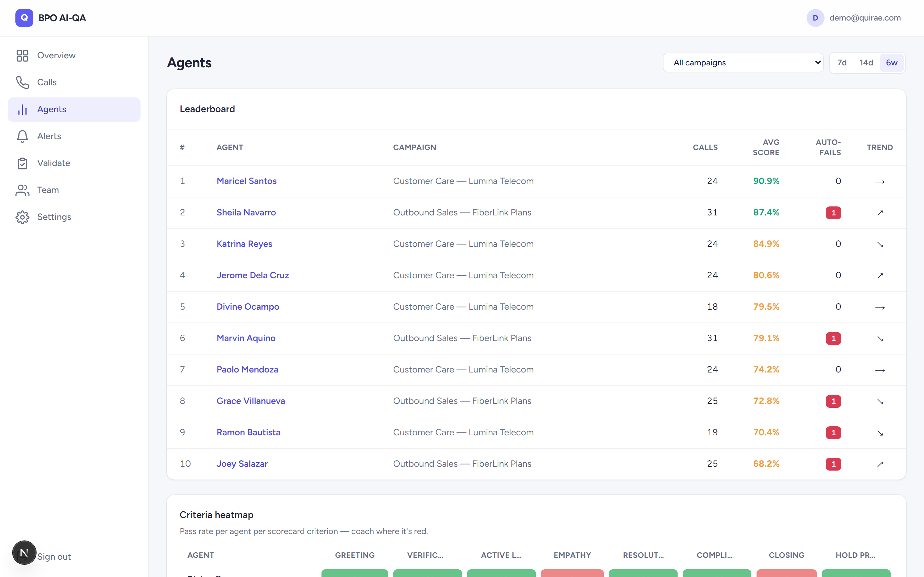The width and height of the screenshot is (924, 577).
Task: Click Sign out in the sidebar
Action: [54, 557]
